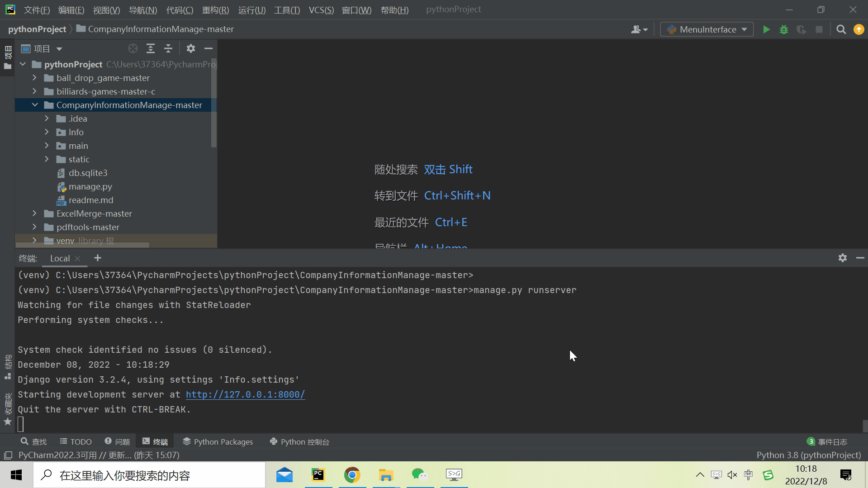Start debugging using the bug icon
Image resolution: width=868 pixels, height=488 pixels.
coord(784,29)
